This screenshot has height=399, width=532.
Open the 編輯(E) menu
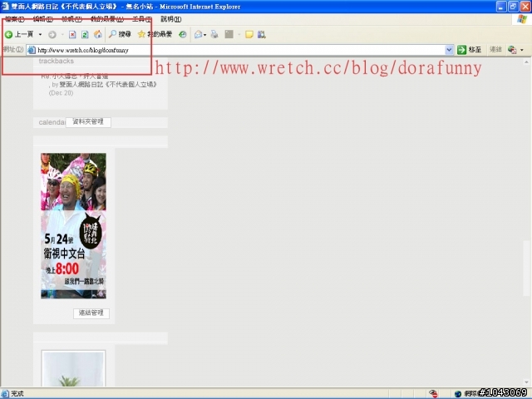[42, 19]
